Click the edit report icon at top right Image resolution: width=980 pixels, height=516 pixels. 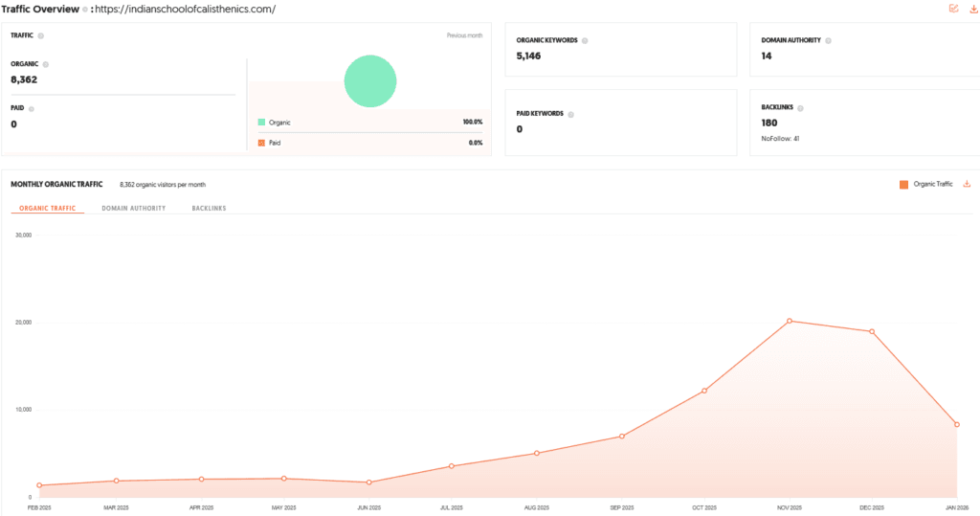(x=953, y=9)
